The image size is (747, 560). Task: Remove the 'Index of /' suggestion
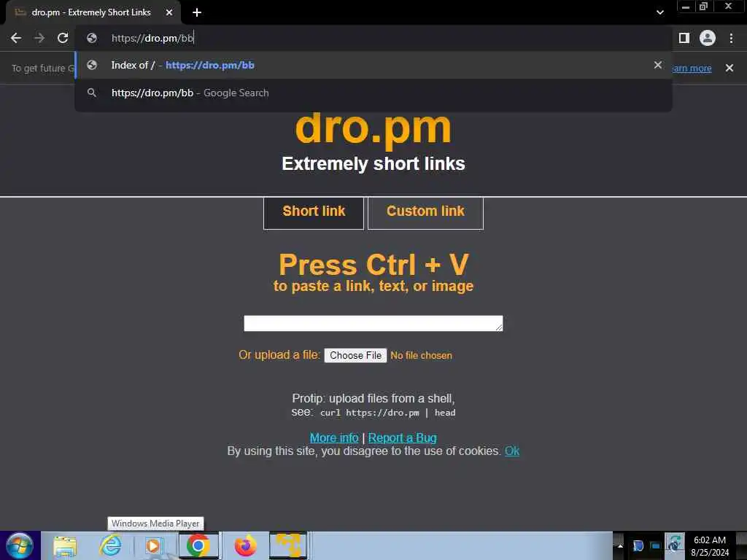click(x=658, y=65)
